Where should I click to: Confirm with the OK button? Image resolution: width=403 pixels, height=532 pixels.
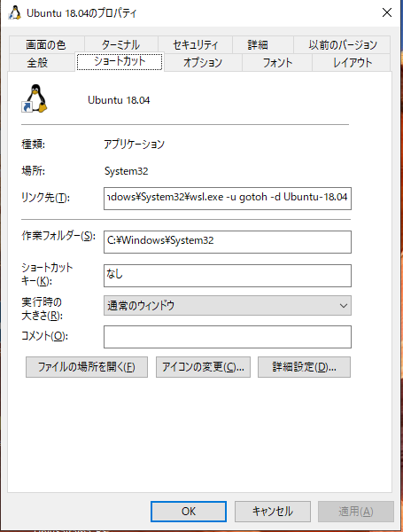(x=189, y=512)
